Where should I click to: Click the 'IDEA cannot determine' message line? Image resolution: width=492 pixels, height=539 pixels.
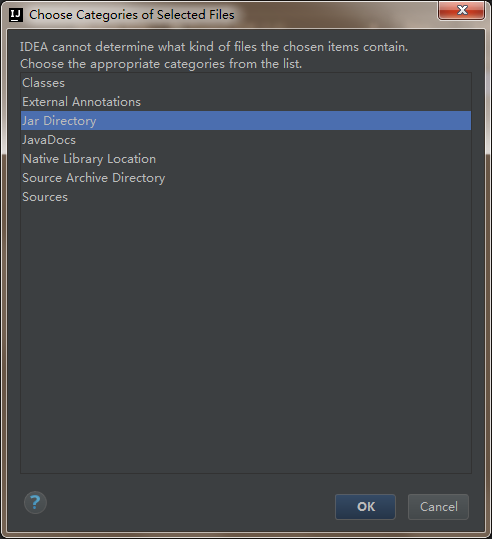[x=214, y=47]
